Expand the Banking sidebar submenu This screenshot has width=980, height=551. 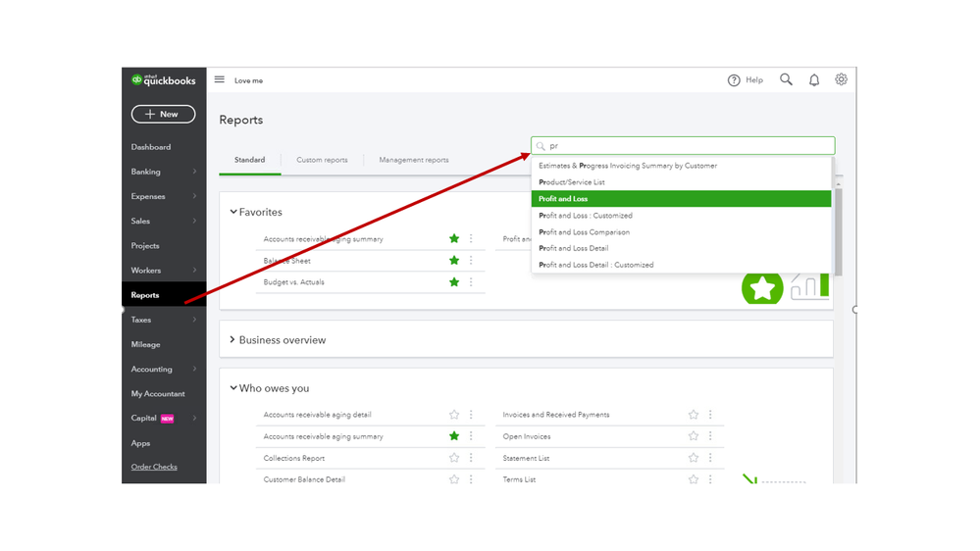coord(194,172)
